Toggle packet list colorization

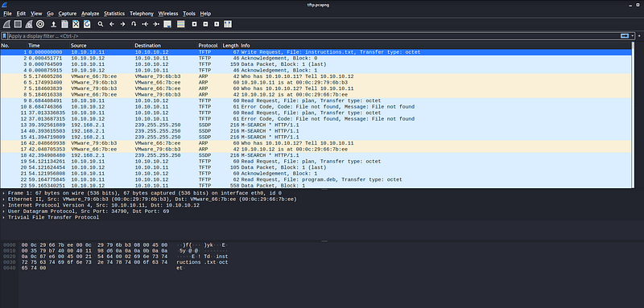[180, 24]
